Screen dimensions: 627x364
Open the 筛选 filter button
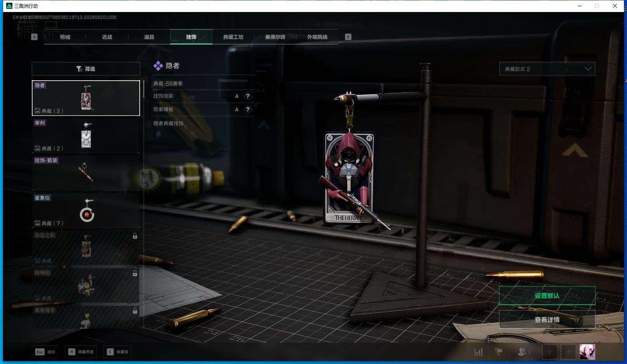pyautogui.click(x=86, y=69)
